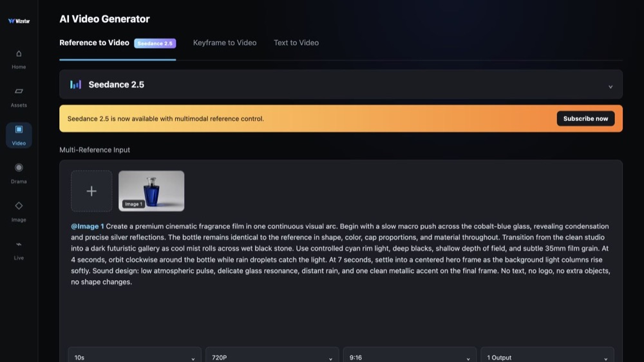The width and height of the screenshot is (644, 362).
Task: Add a new reference with plus tile
Action: click(x=91, y=191)
